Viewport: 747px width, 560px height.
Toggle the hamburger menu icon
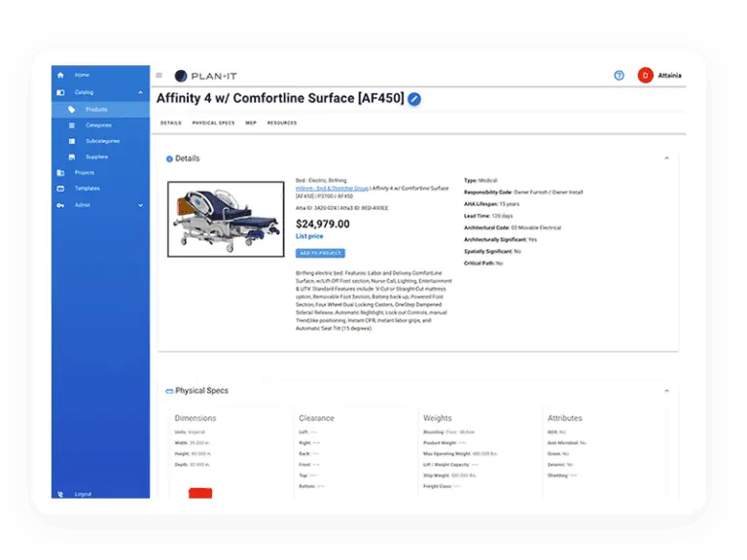[160, 75]
